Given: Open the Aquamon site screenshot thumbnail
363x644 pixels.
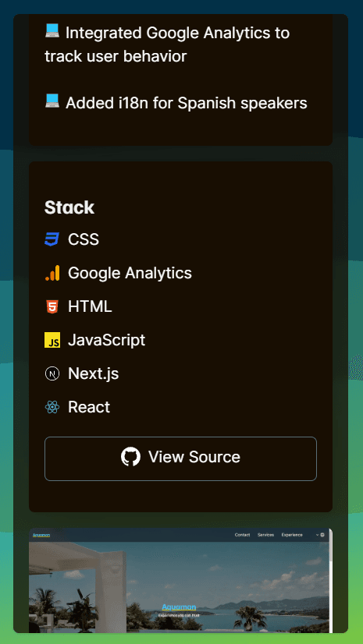Looking at the screenshot, I should pyautogui.click(x=180, y=580).
